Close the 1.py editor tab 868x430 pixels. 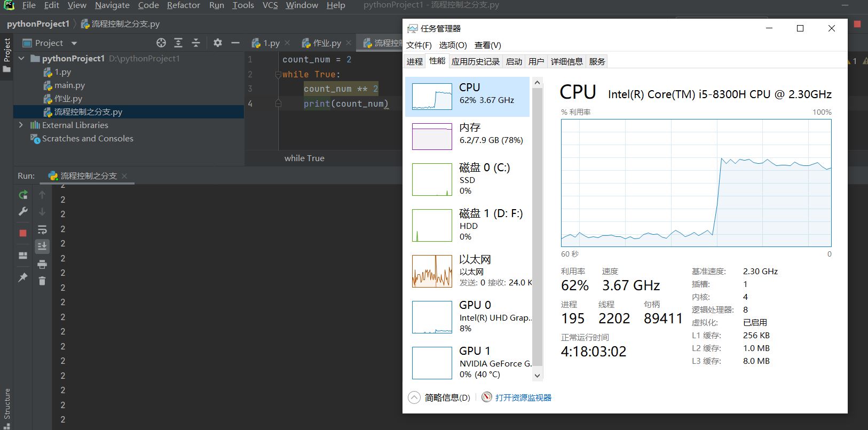pos(287,43)
